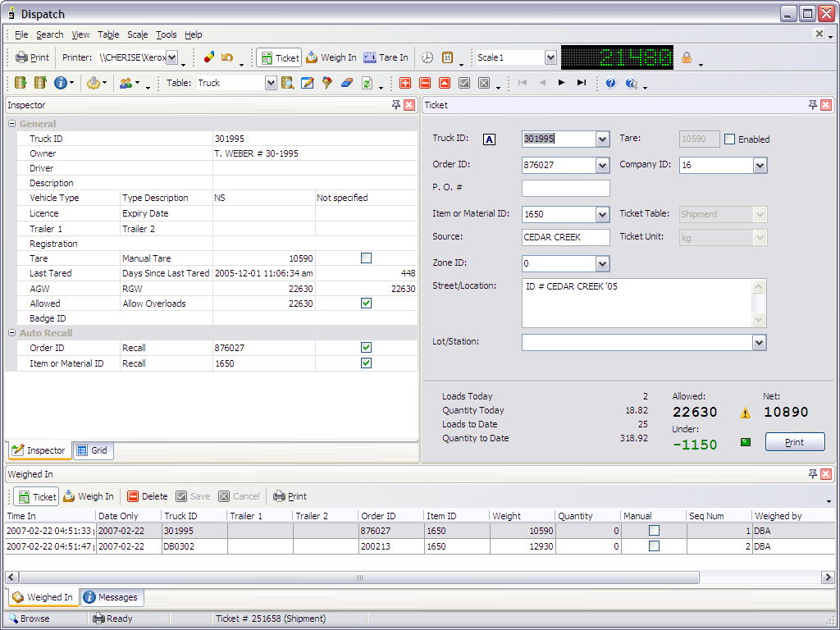Open the Scale menu

click(x=137, y=34)
